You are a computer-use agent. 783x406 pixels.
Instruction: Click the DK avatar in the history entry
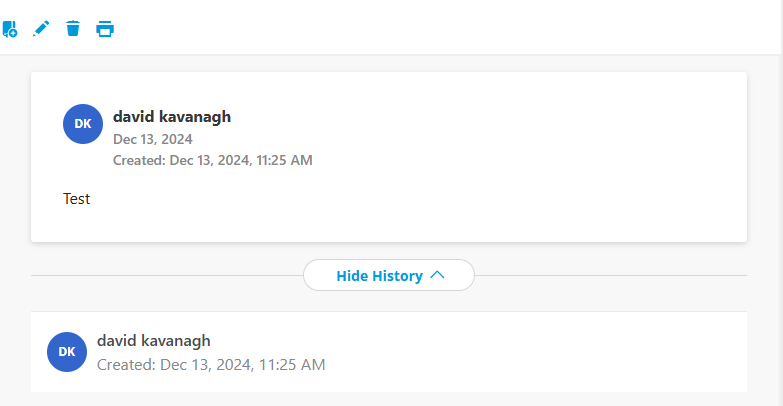coord(67,351)
